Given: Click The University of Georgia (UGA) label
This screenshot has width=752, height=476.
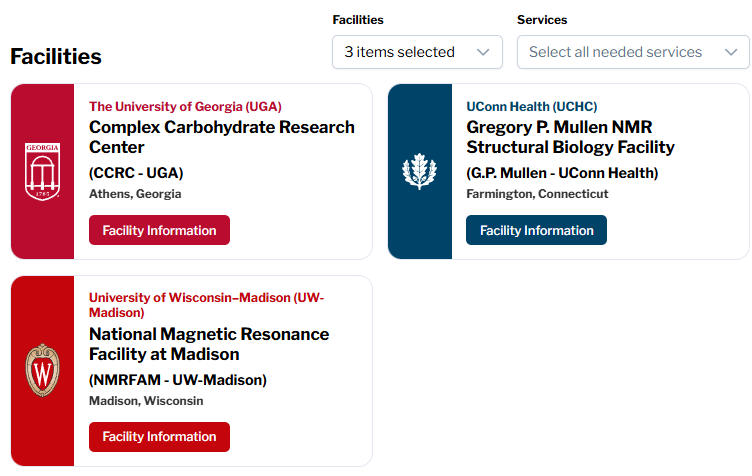Looking at the screenshot, I should pyautogui.click(x=185, y=106).
